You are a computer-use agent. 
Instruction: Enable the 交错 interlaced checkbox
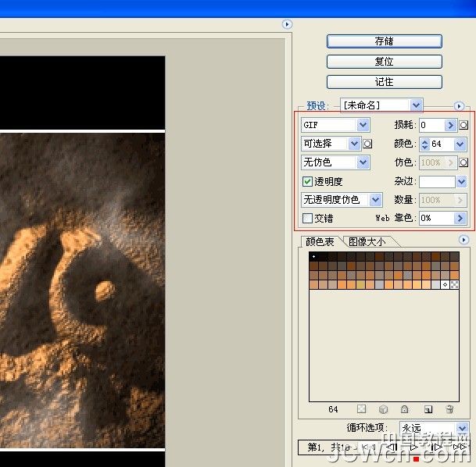(x=307, y=219)
